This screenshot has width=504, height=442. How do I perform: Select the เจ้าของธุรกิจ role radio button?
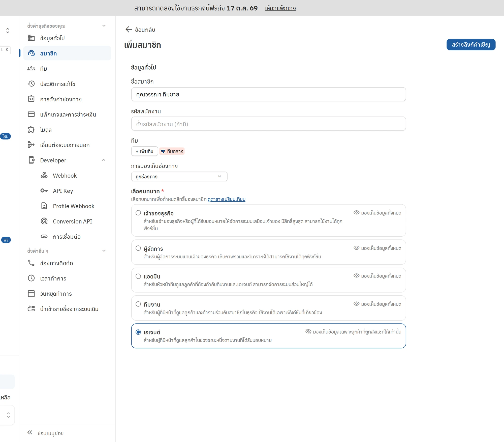click(138, 213)
